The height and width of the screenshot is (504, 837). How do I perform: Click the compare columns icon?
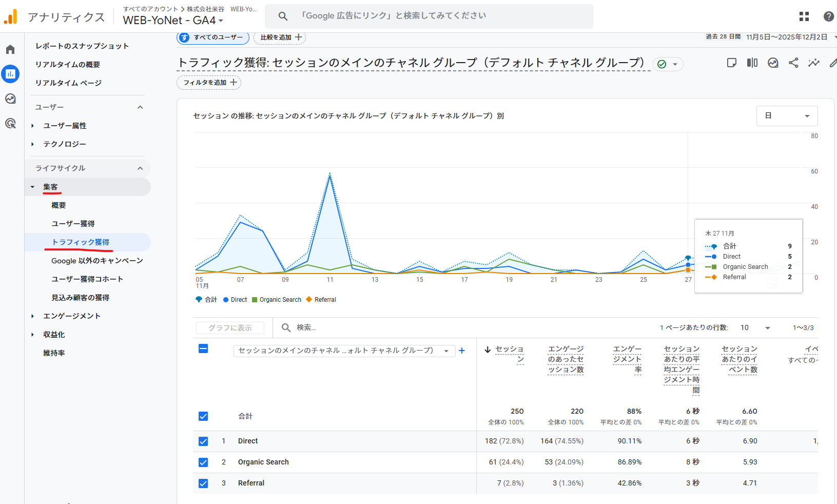(752, 63)
